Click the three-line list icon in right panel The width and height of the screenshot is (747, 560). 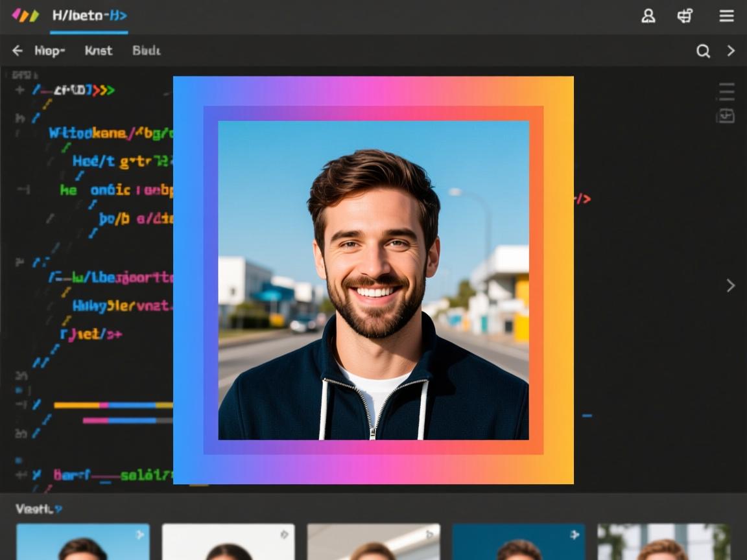[x=726, y=92]
